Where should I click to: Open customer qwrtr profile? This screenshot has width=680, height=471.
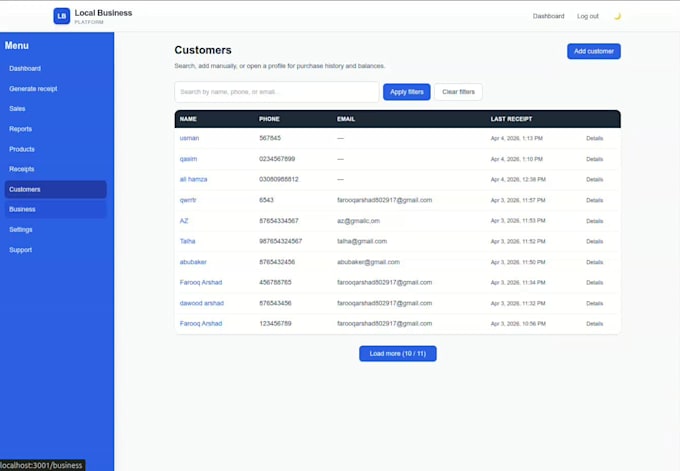click(x=188, y=200)
